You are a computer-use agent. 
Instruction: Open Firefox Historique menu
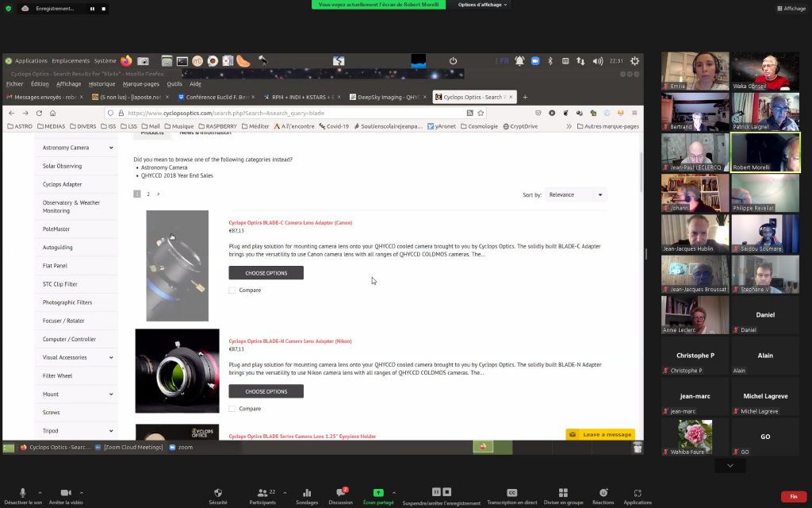click(x=101, y=84)
